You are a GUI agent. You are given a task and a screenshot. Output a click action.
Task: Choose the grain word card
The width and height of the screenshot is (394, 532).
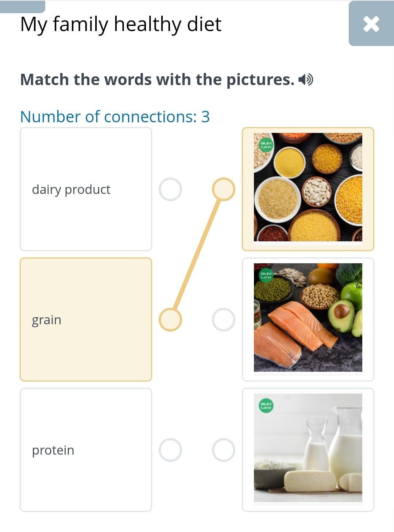(x=86, y=319)
